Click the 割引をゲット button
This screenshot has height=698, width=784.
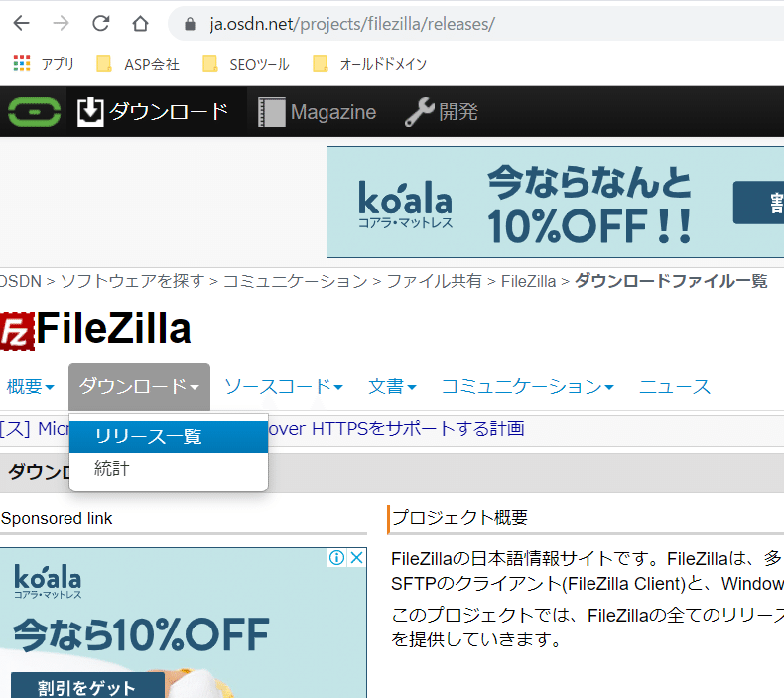(x=87, y=686)
